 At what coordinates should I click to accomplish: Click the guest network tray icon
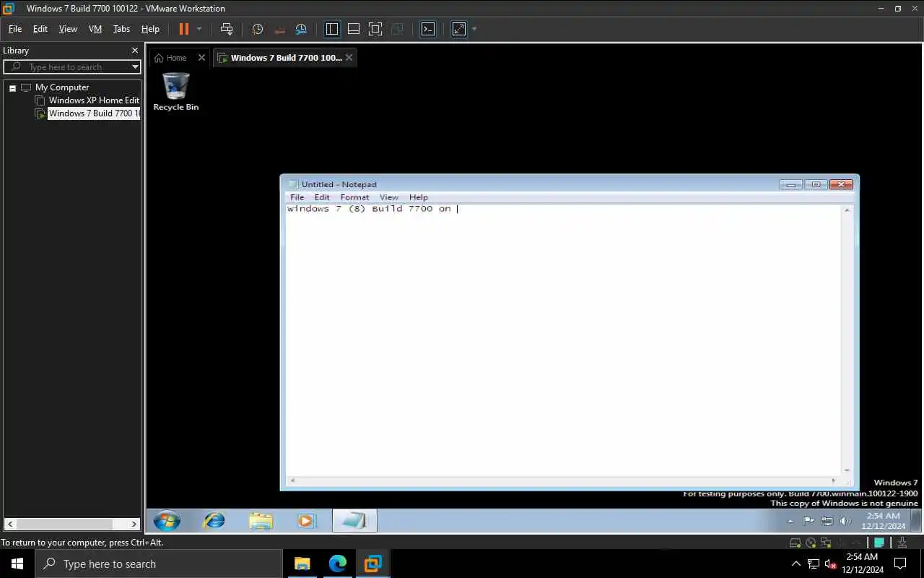tap(827, 521)
